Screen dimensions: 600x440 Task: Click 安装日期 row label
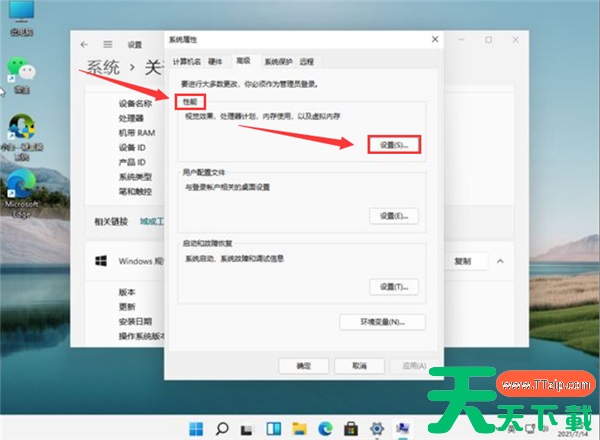pos(135,321)
